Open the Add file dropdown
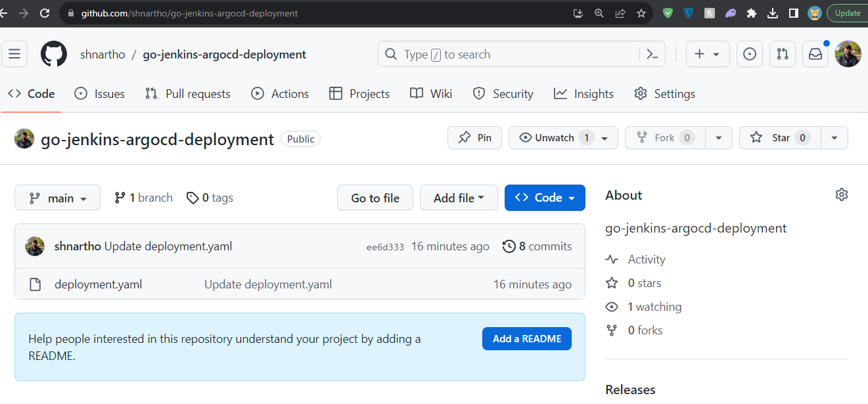868x404 pixels. click(459, 198)
